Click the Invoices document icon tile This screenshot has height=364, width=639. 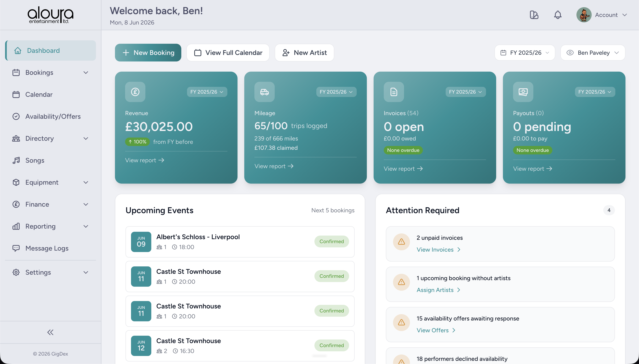[x=394, y=92]
